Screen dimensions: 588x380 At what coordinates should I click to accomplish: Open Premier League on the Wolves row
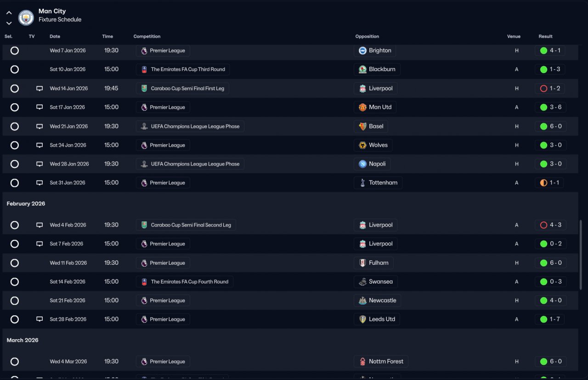(x=163, y=145)
